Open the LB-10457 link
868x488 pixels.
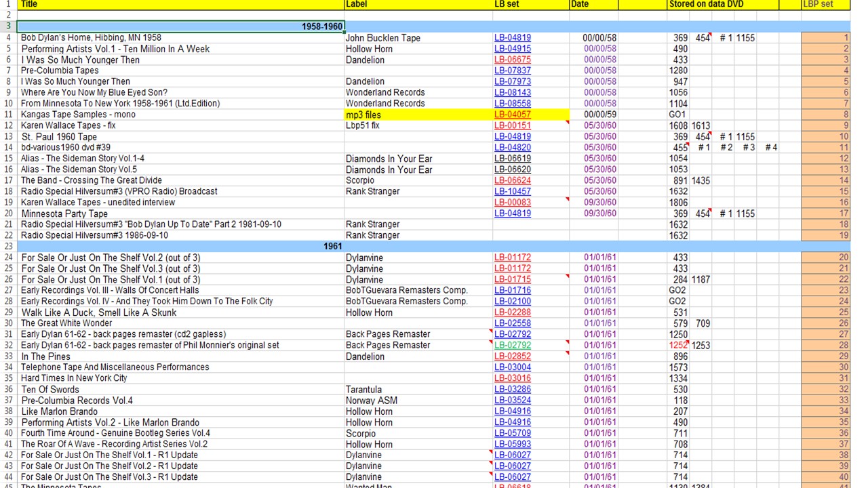(512, 191)
